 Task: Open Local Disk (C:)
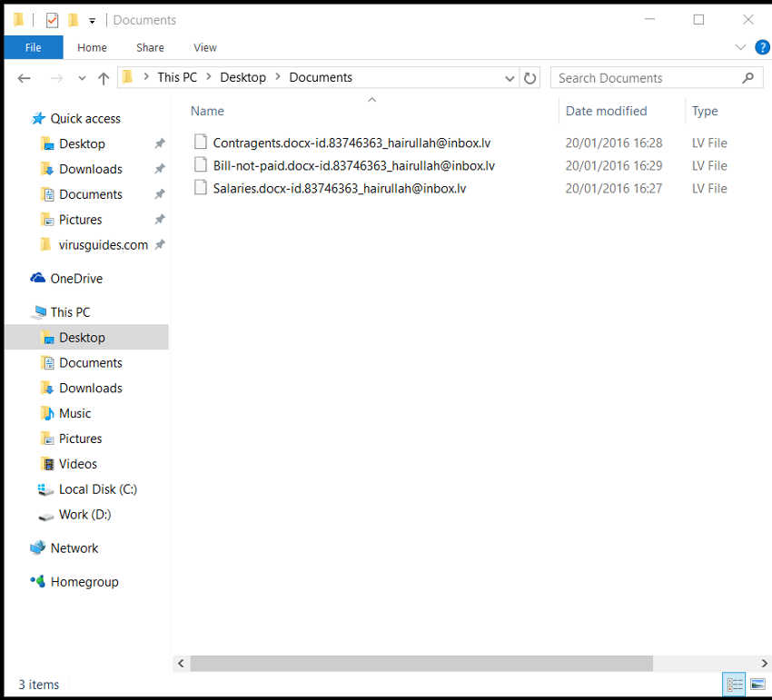pyautogui.click(x=98, y=489)
